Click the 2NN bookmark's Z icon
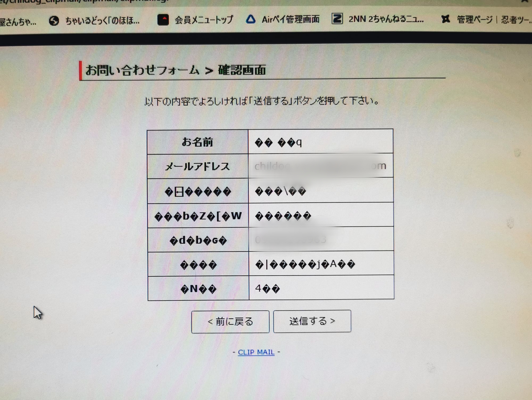532x400 pixels. (x=337, y=19)
